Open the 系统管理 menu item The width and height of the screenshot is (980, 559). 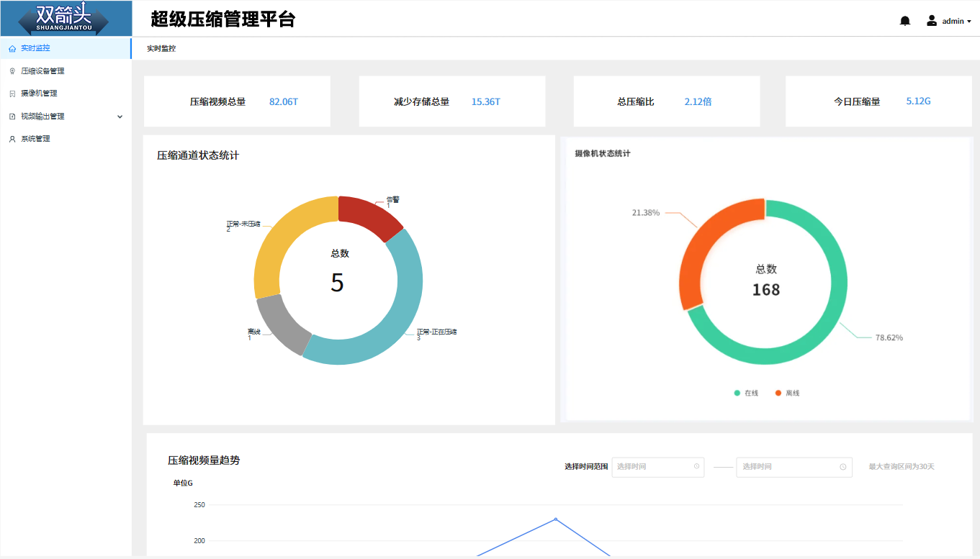point(66,139)
